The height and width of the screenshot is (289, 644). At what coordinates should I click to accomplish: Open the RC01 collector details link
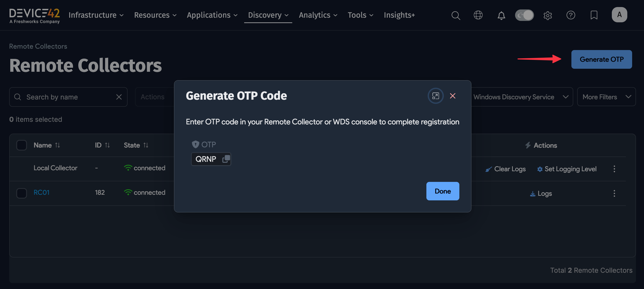[41, 192]
